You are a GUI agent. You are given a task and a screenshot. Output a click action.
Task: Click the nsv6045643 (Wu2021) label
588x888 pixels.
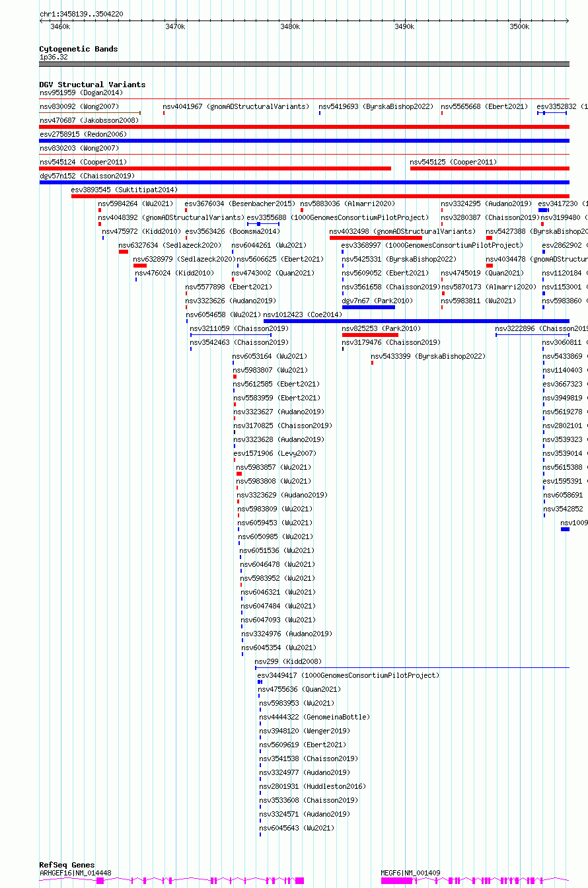tap(297, 828)
